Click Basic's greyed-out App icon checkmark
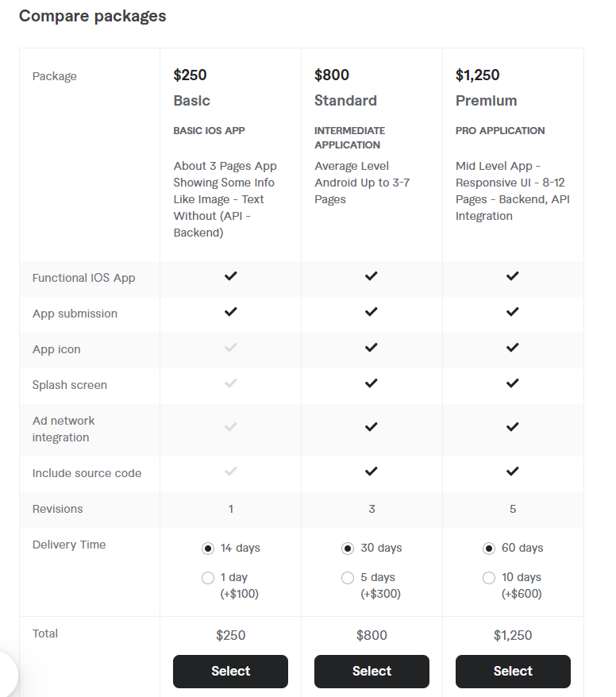The height and width of the screenshot is (697, 616). [231, 347]
